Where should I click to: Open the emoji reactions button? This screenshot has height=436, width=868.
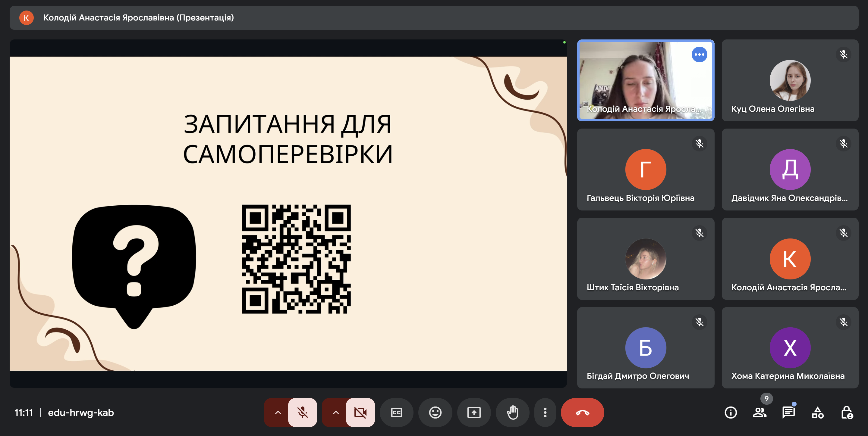point(435,413)
